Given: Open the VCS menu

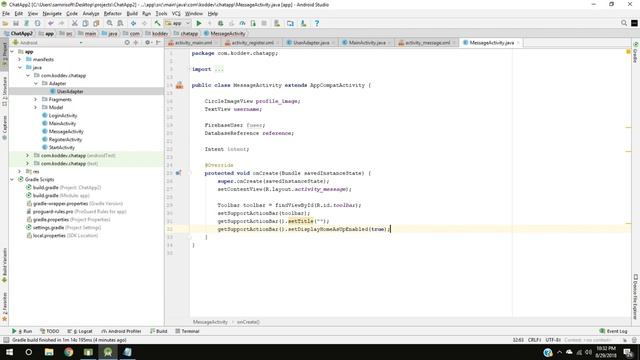Looking at the screenshot, I should click(x=176, y=13).
